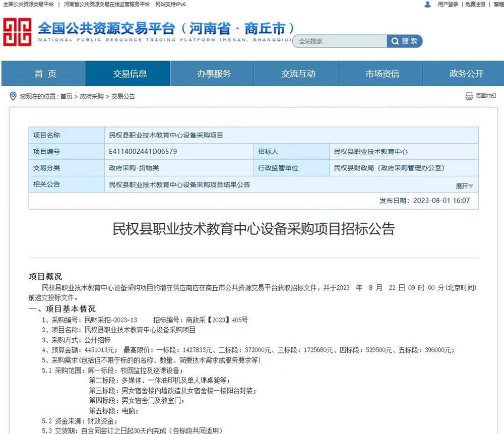
Task: Click 第三标段 男女宿舍楼内墙改造 line
Action: [172, 391]
